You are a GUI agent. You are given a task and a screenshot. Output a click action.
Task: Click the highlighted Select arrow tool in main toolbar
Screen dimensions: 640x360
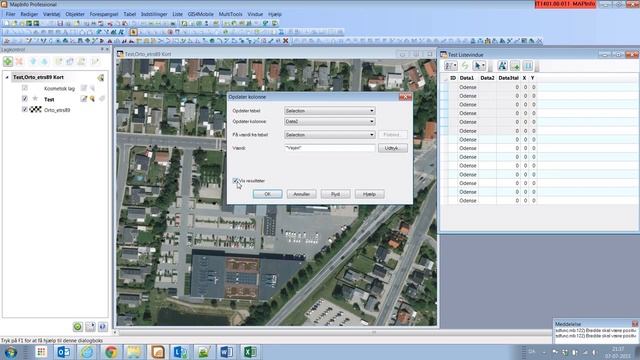pyautogui.click(x=133, y=32)
